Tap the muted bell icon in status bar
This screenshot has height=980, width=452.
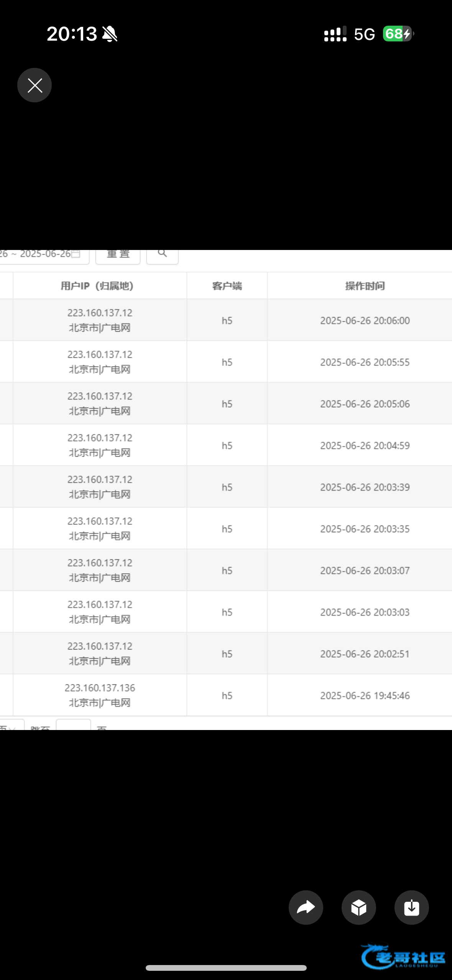tap(110, 34)
